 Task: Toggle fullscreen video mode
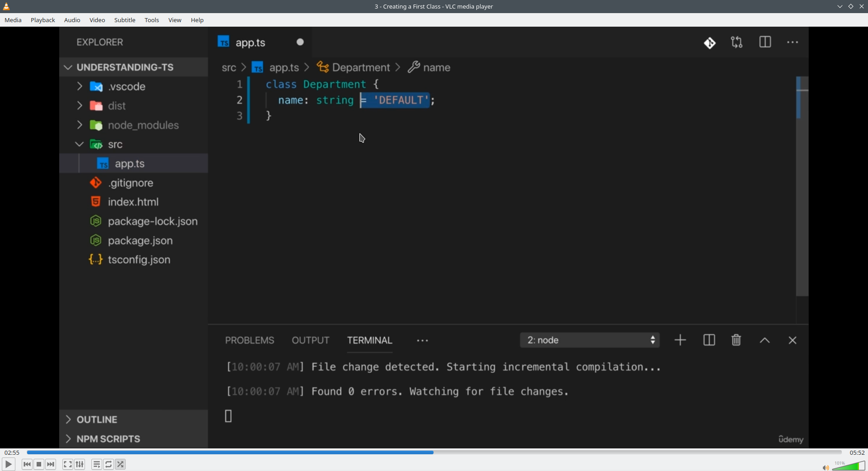pyautogui.click(x=68, y=464)
